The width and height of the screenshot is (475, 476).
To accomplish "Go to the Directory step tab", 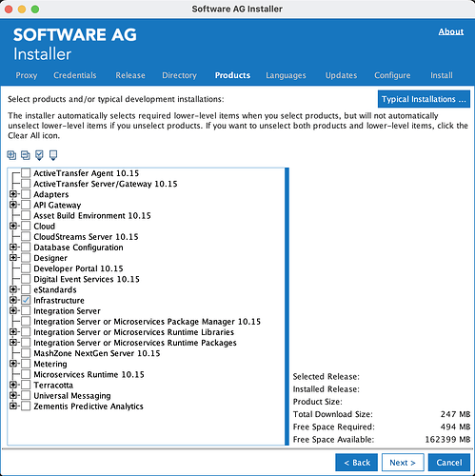I will 179,75.
